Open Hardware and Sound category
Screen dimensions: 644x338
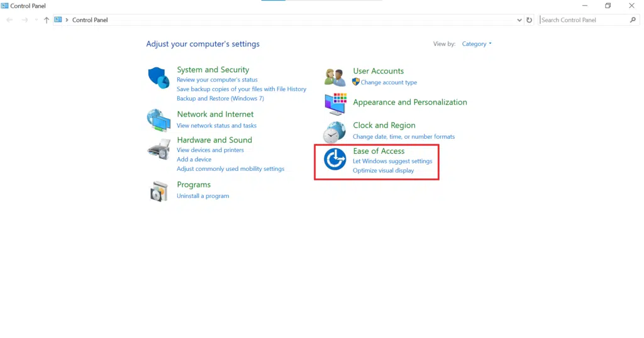tap(214, 140)
